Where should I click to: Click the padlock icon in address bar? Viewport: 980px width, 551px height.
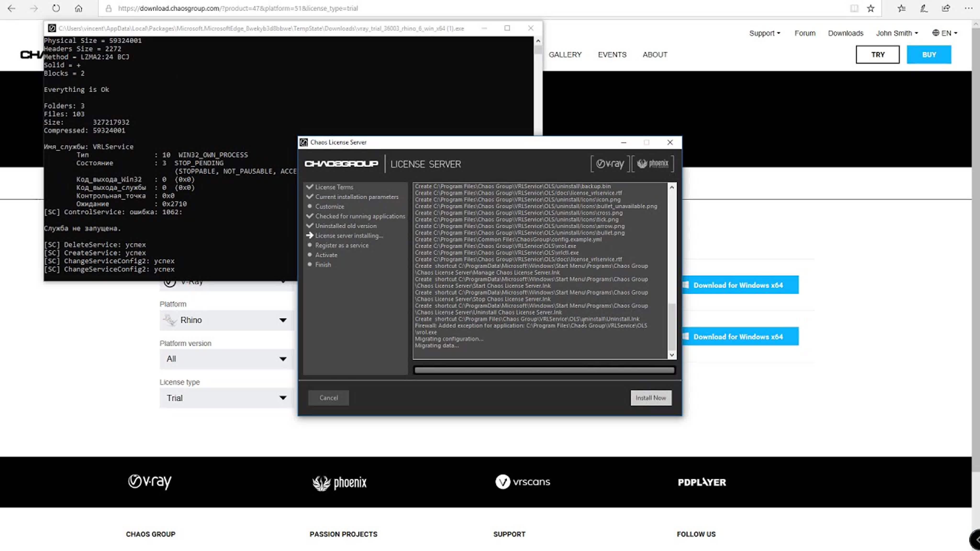tap(108, 8)
